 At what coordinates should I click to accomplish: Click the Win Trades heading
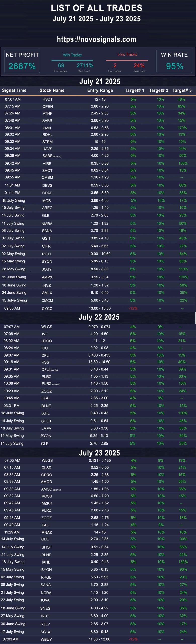tap(72, 55)
